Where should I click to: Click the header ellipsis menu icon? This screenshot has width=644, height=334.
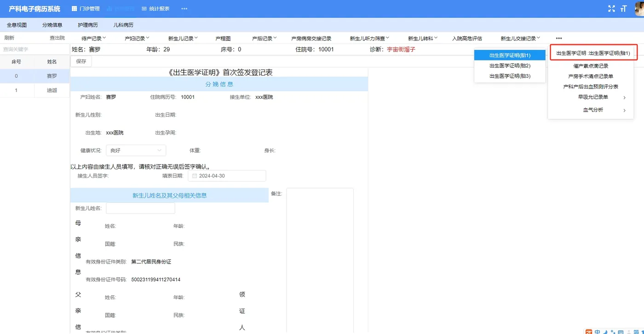[x=184, y=8]
